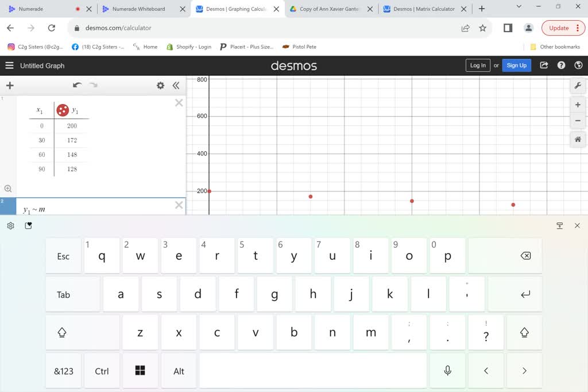Viewport: 588px width, 392px height.
Task: Toggle the left Shift key on keyboard
Action: (62, 333)
